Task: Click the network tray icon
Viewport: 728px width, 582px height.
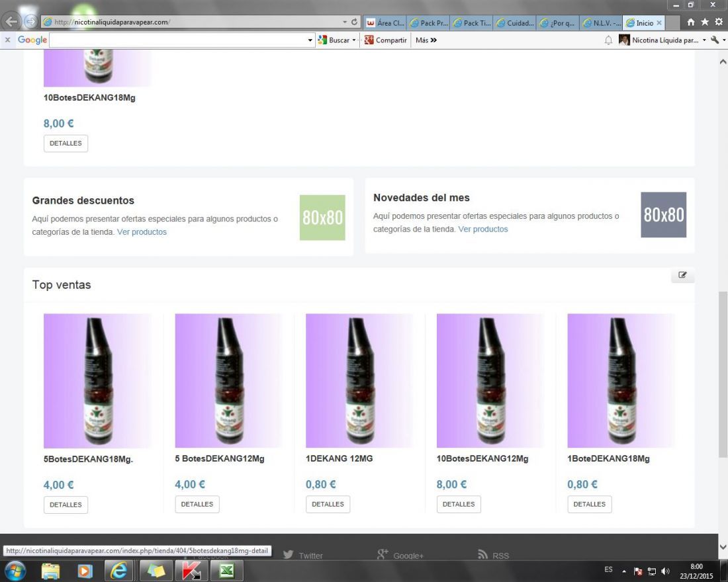Action: 652,571
